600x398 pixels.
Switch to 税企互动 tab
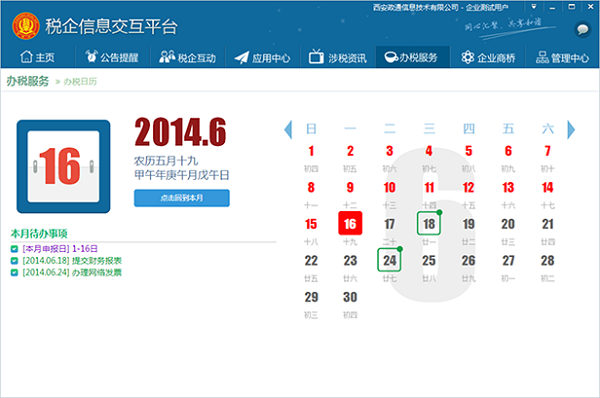click(188, 57)
